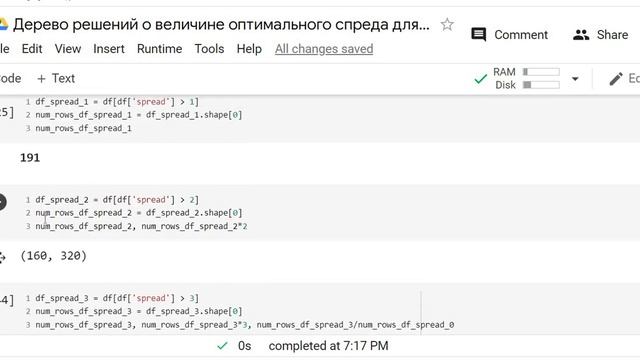The width and height of the screenshot is (640, 360).
Task: Star the notebook with the star icon
Action: tap(447, 25)
